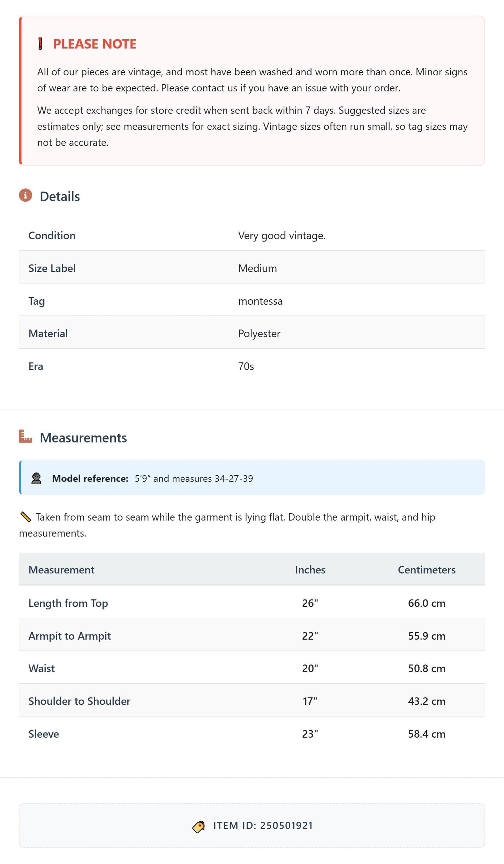This screenshot has height=864, width=504.
Task: Click the yellow tape ruler icon
Action: tap(26, 517)
